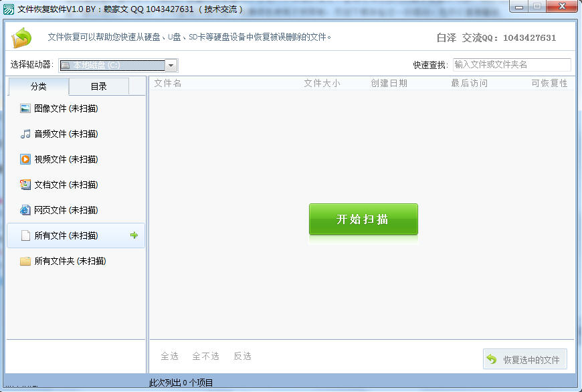This screenshot has height=392, width=582.
Task: Click the disk icon in drive selector
Action: (x=65, y=66)
